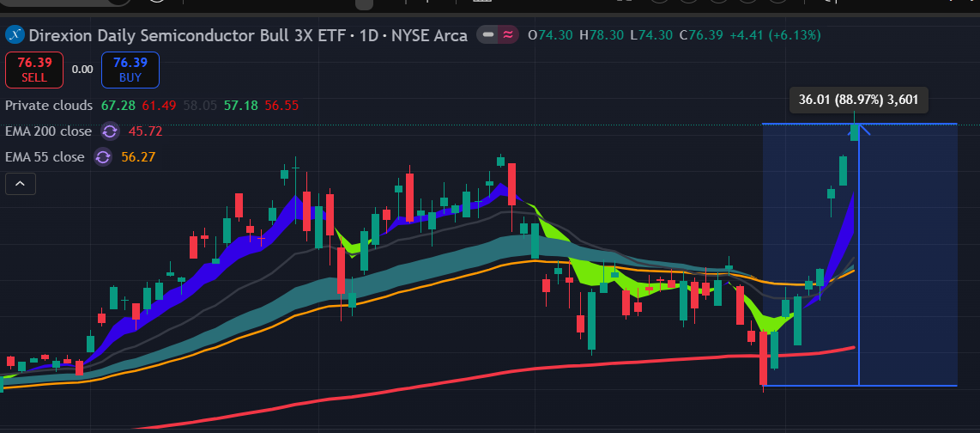
Task: Click the purple refresh icon beside EMA 55 close
Action: 102,157
